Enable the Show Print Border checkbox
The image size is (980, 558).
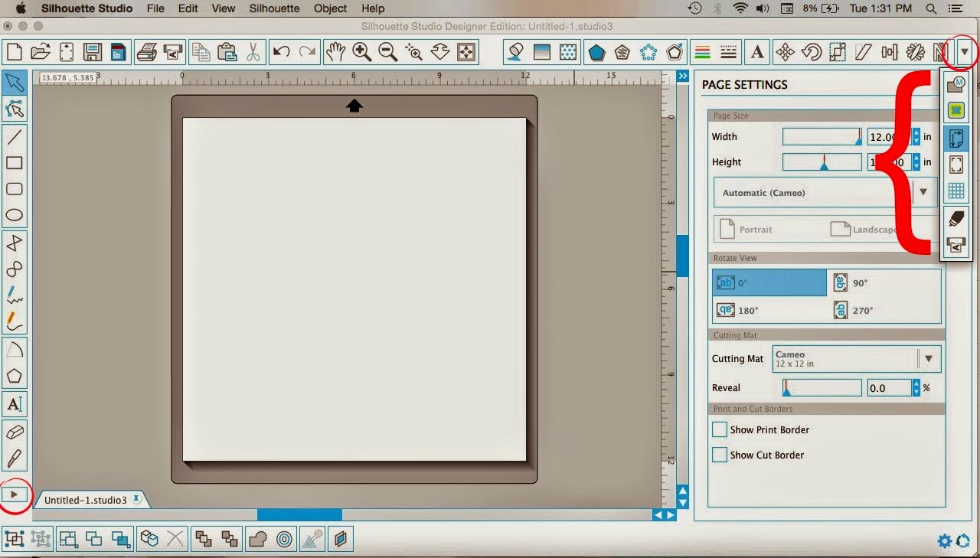[x=720, y=429]
